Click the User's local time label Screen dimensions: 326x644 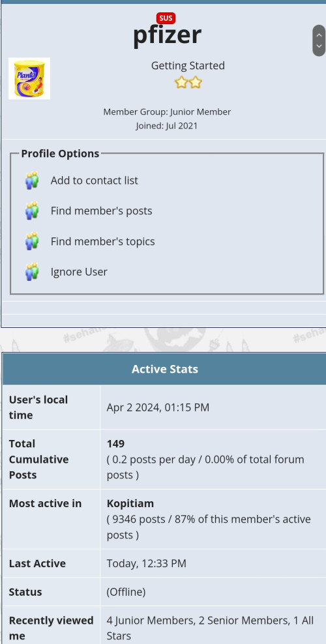click(x=38, y=407)
